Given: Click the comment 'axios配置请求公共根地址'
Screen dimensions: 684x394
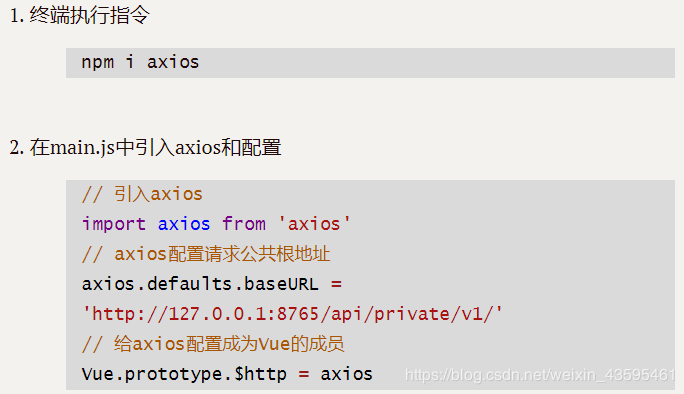Looking at the screenshot, I should [206, 254].
